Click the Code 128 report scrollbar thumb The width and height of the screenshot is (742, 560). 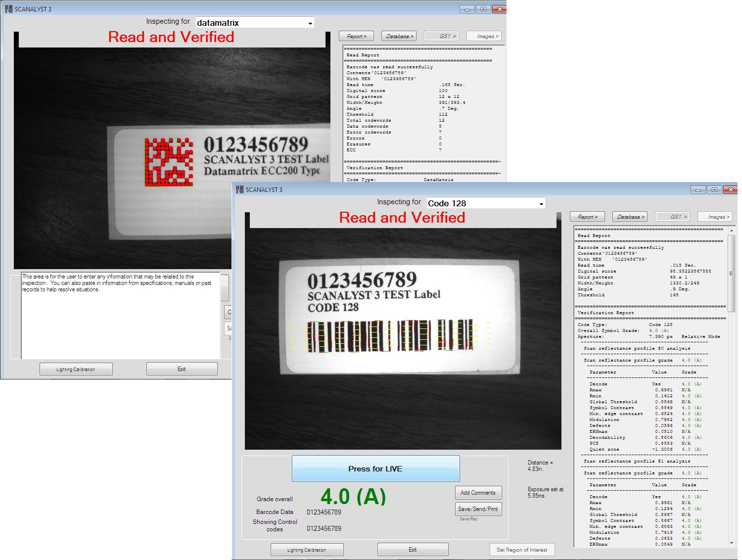click(x=732, y=273)
